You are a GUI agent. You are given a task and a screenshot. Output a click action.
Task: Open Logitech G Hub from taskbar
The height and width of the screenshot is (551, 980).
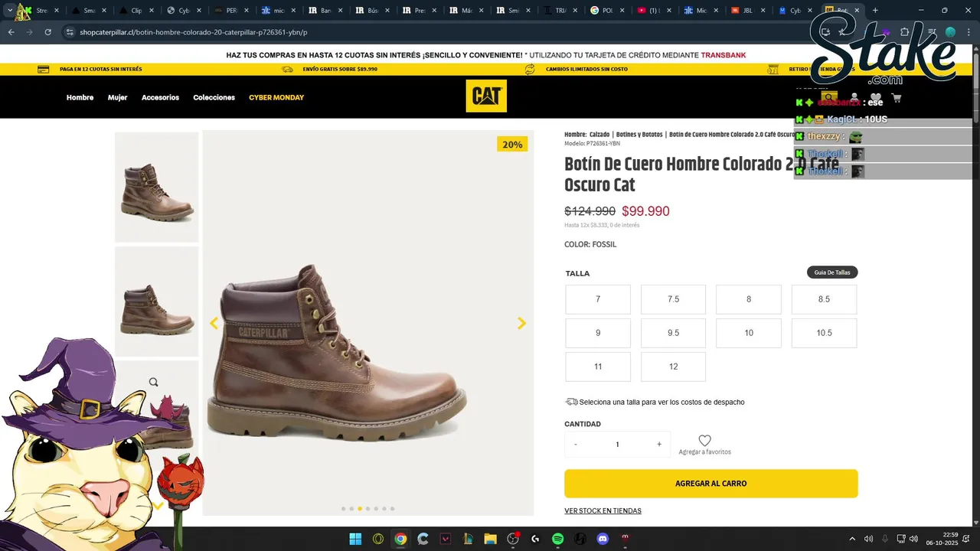[x=535, y=539]
